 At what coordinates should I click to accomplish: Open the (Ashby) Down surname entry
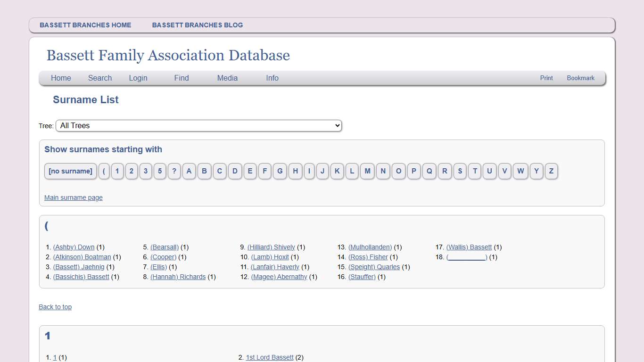tap(74, 247)
